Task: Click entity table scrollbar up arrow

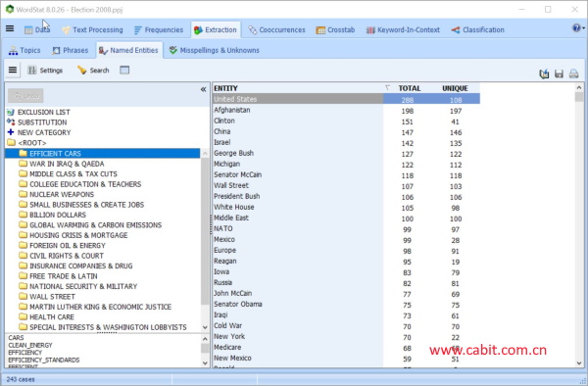Action: pos(579,88)
